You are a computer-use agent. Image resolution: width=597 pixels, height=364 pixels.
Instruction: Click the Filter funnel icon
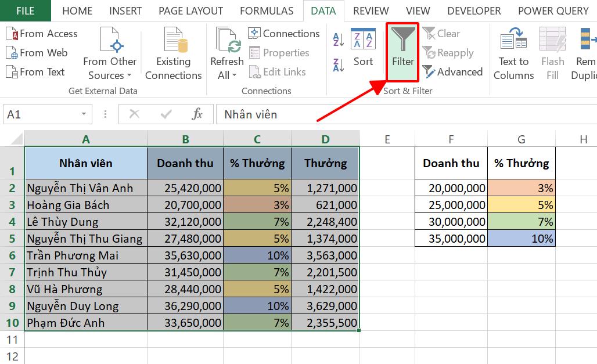pos(402,41)
